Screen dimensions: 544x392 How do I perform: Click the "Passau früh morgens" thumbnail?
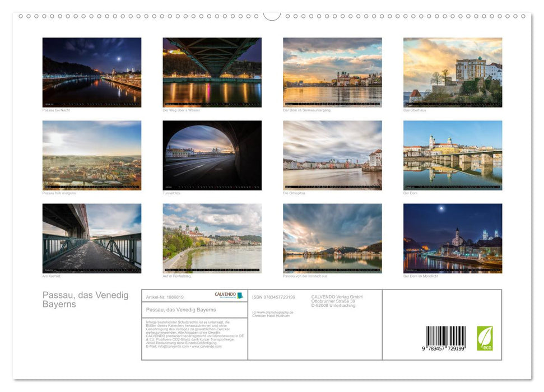point(91,155)
